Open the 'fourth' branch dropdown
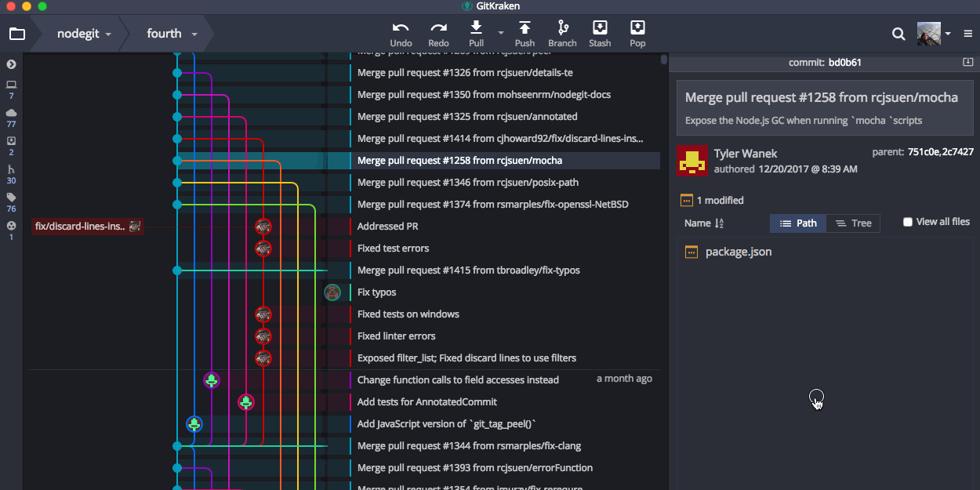The image size is (980, 490). 171,34
